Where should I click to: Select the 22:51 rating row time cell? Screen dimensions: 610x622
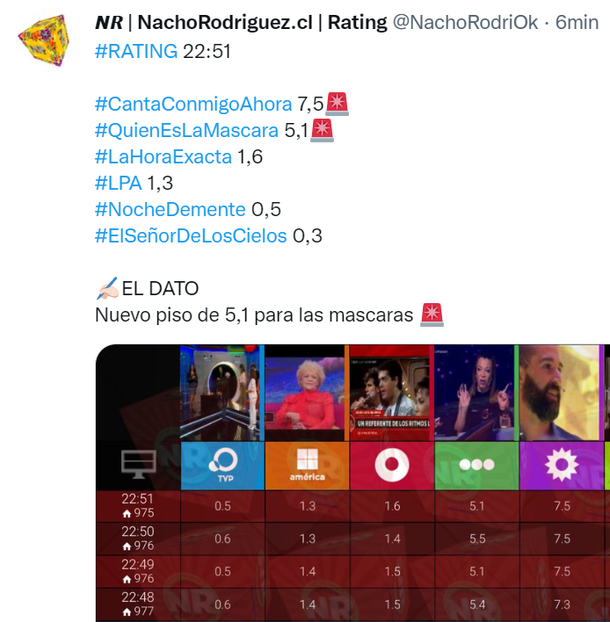138,506
